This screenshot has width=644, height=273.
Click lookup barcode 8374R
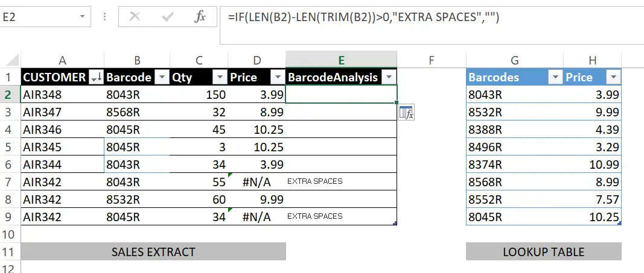tap(515, 165)
